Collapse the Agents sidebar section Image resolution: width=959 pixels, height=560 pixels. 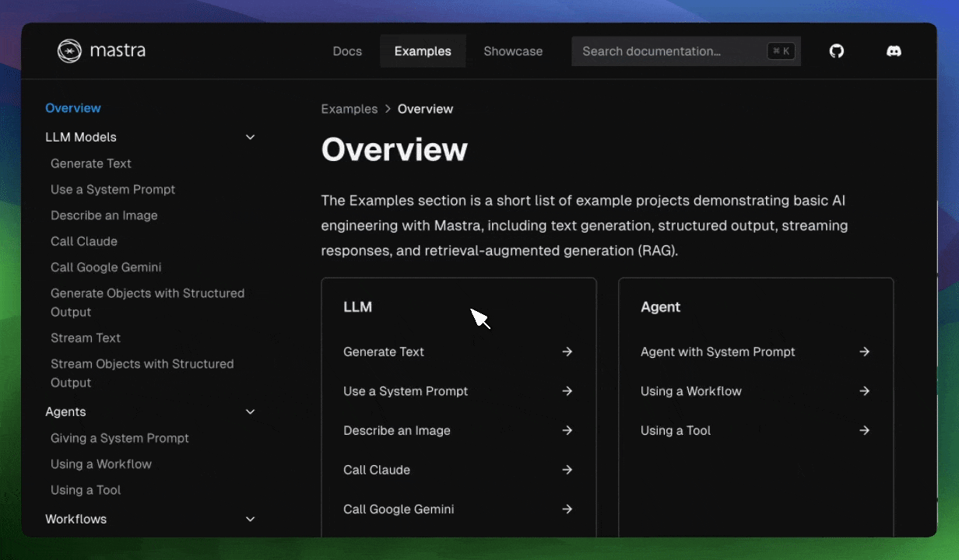(251, 411)
